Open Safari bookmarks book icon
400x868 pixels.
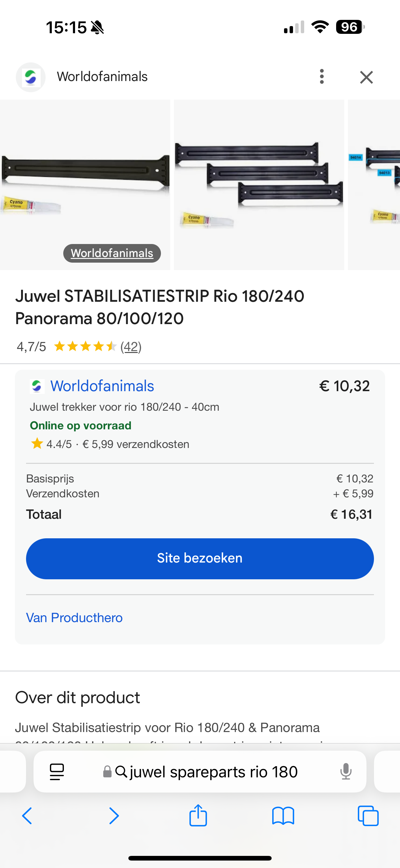click(x=283, y=816)
